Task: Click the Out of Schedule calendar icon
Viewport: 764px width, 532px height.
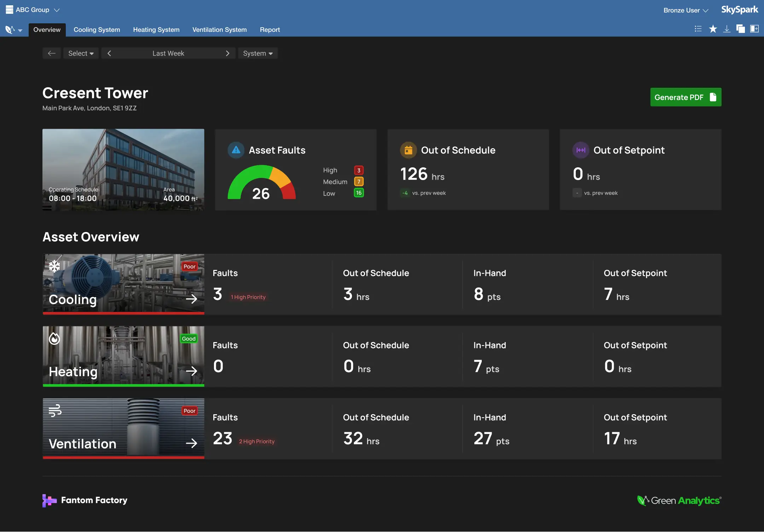Action: point(408,150)
